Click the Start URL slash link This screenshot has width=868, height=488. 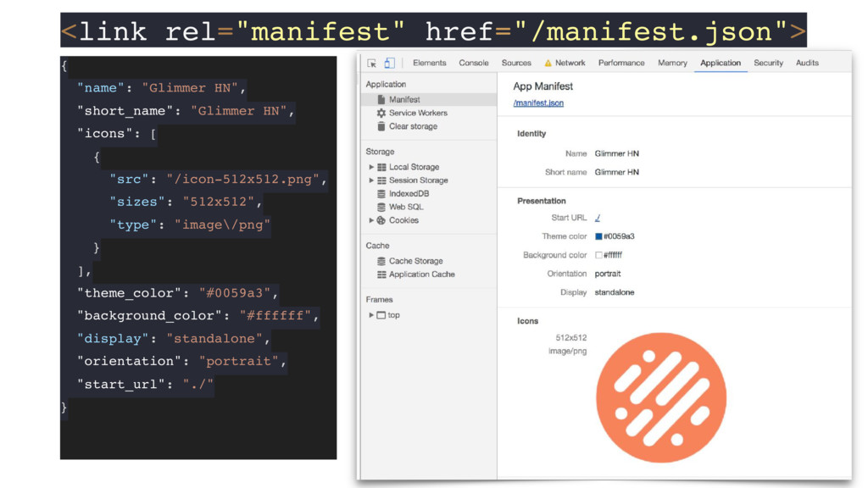[598, 218]
